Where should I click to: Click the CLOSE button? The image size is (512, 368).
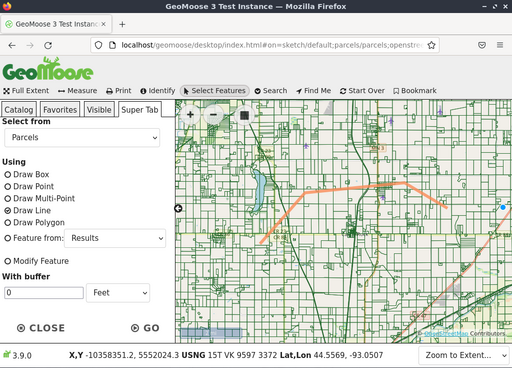coord(41,328)
